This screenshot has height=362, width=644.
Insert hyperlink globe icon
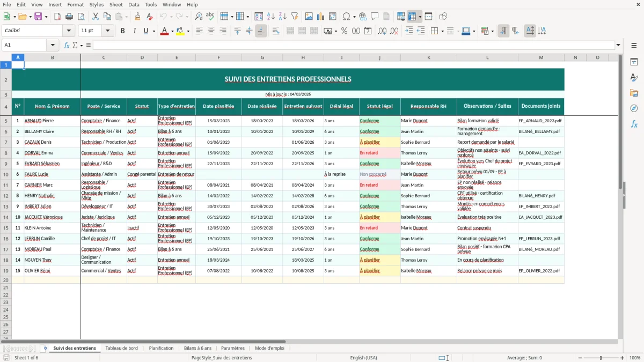pyautogui.click(x=363, y=17)
